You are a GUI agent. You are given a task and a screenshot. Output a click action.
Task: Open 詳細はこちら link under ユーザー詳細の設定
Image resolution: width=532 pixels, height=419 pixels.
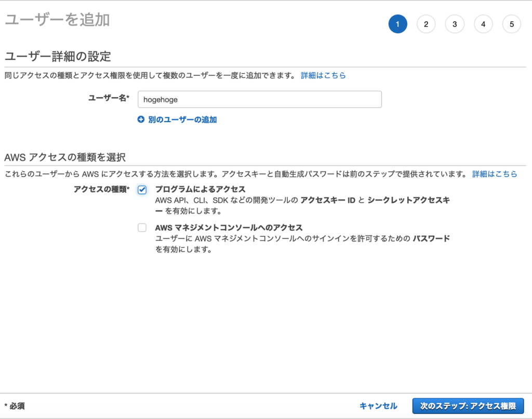click(x=323, y=75)
